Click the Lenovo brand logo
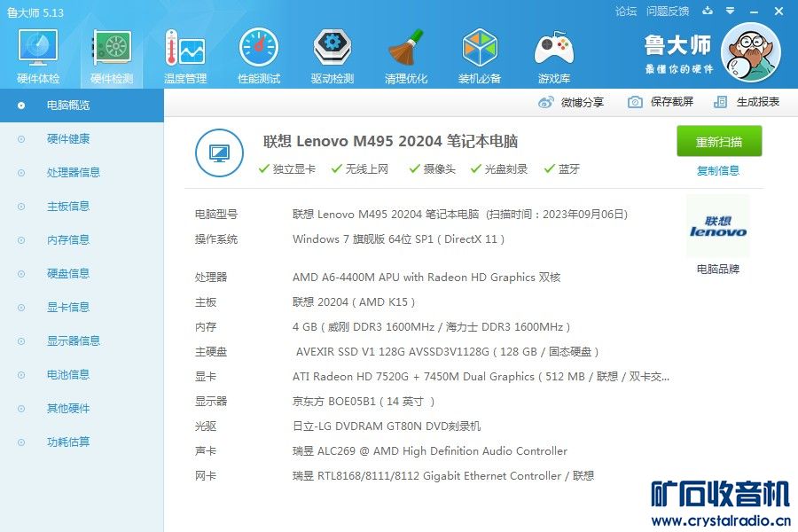798x532 pixels. pyautogui.click(x=718, y=227)
